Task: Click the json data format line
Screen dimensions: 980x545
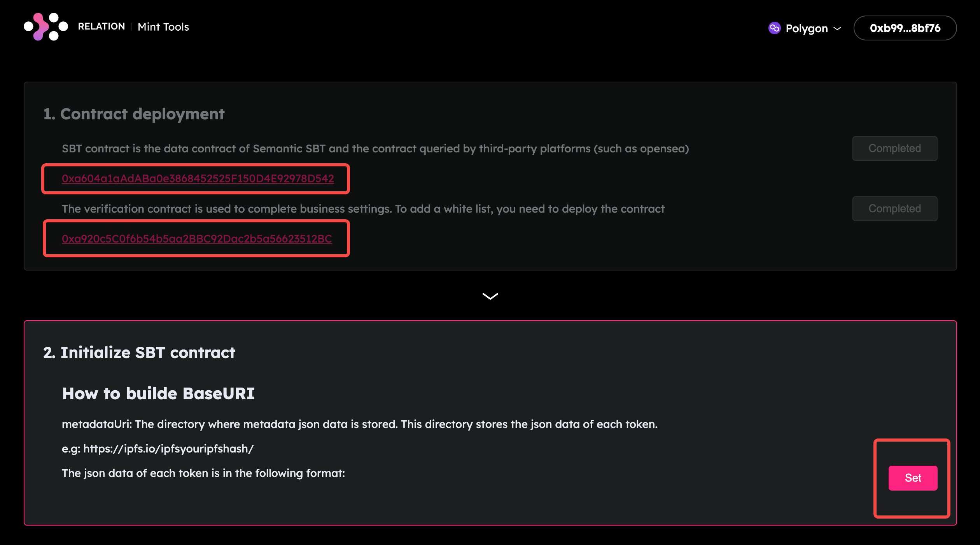Action: tap(203, 473)
